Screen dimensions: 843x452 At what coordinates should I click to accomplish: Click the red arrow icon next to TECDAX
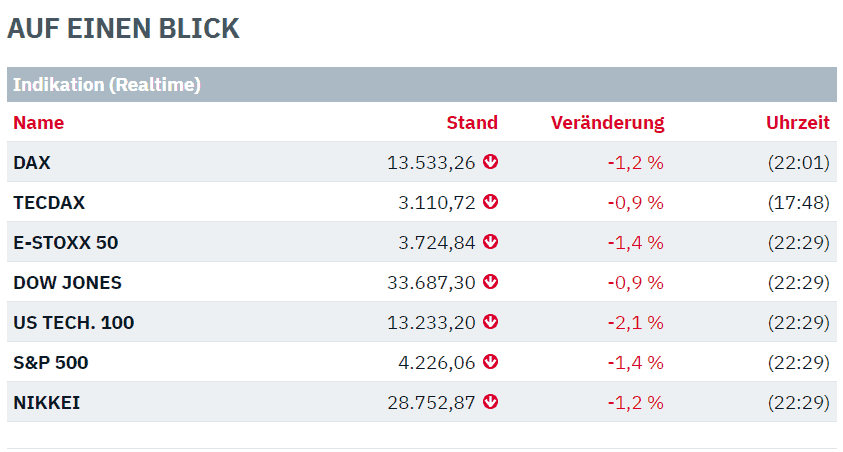pos(490,202)
